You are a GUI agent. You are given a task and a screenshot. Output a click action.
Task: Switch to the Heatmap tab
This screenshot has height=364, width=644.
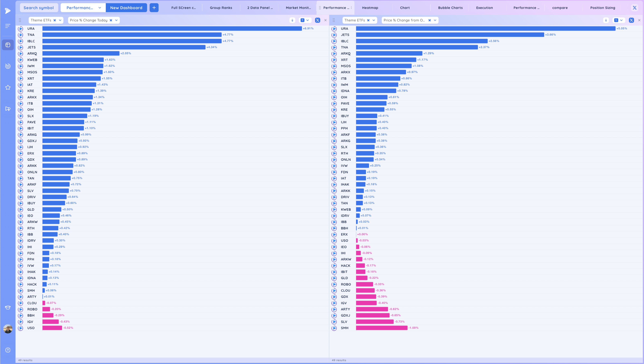point(370,8)
